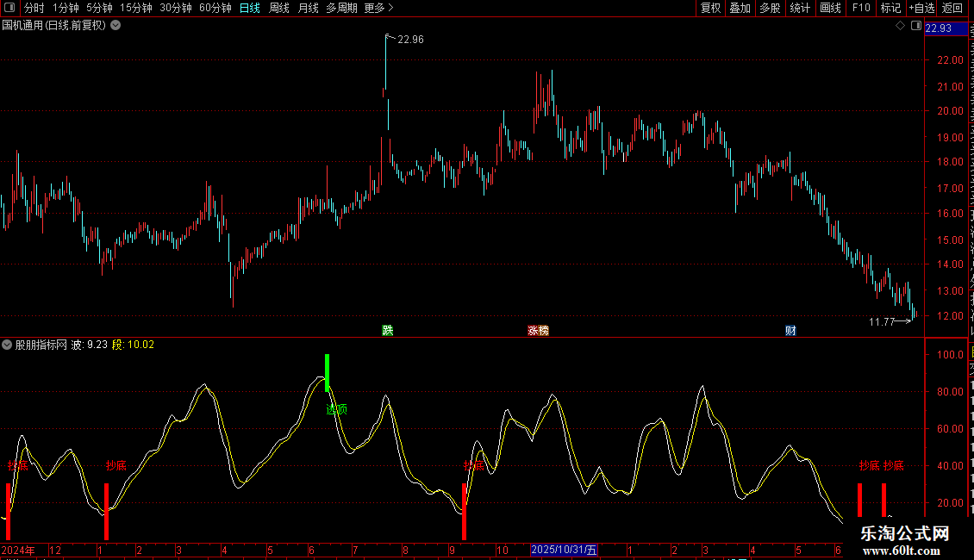Click the green 逃顶 signal bar
974x560 pixels.
[327, 373]
